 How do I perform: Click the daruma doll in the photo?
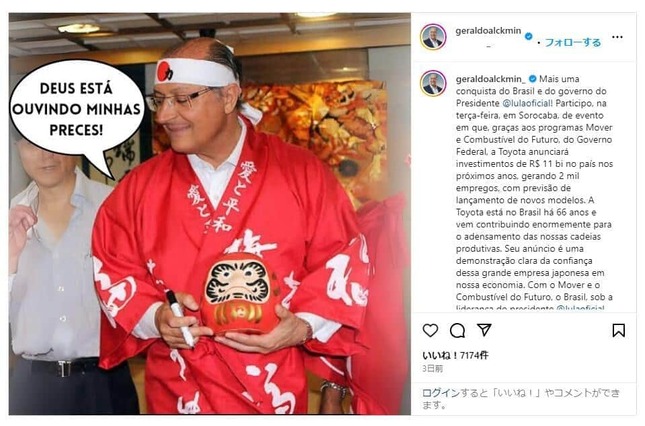237,292
